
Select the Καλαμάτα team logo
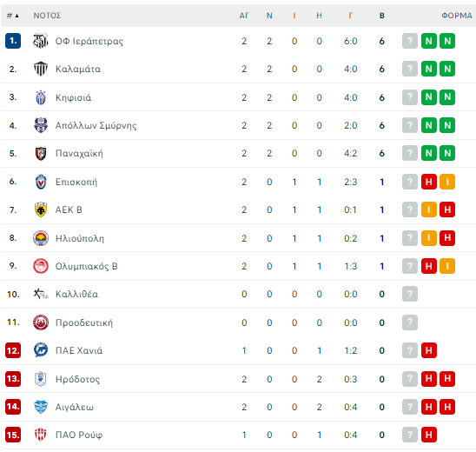click(40, 69)
